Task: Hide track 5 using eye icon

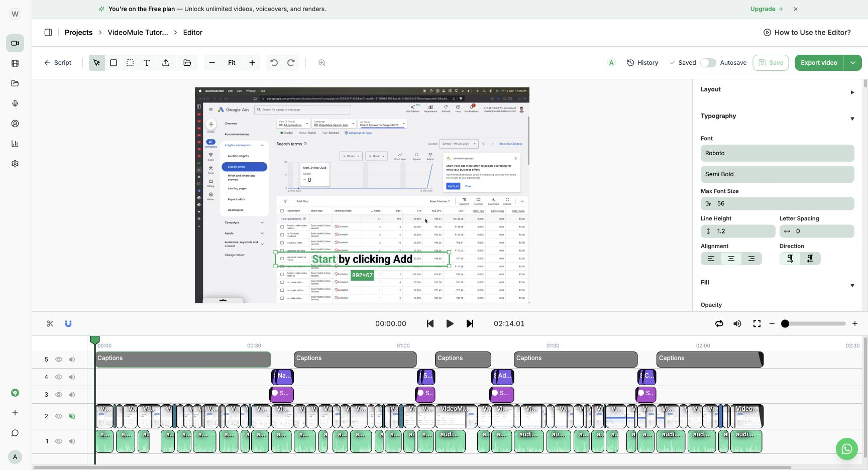Action: coord(59,360)
